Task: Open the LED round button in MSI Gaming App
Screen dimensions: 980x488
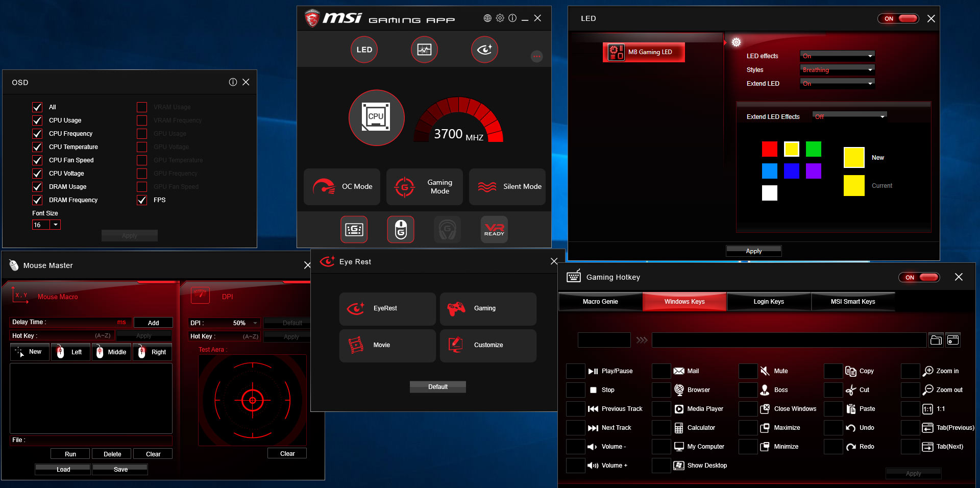Action: point(364,50)
